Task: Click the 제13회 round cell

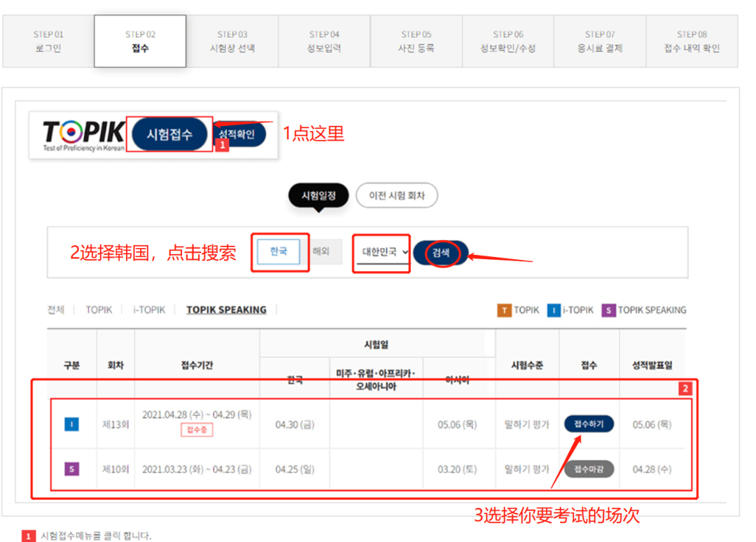Action: coord(115,424)
